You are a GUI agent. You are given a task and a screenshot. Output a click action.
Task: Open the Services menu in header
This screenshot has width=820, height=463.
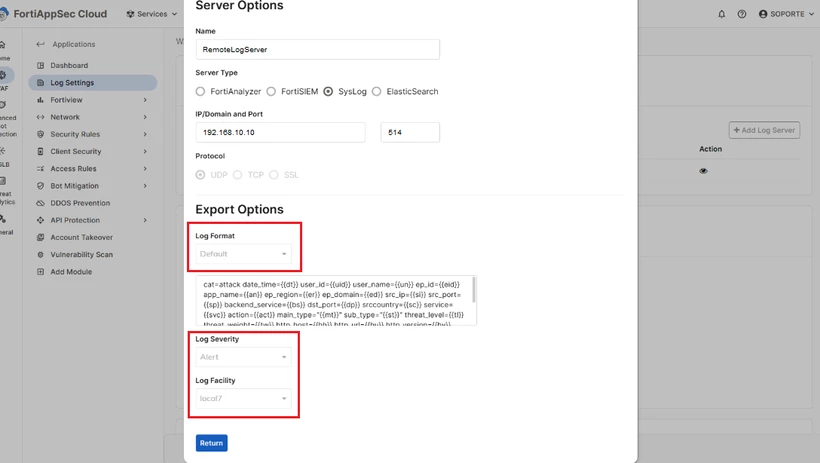[x=152, y=14]
